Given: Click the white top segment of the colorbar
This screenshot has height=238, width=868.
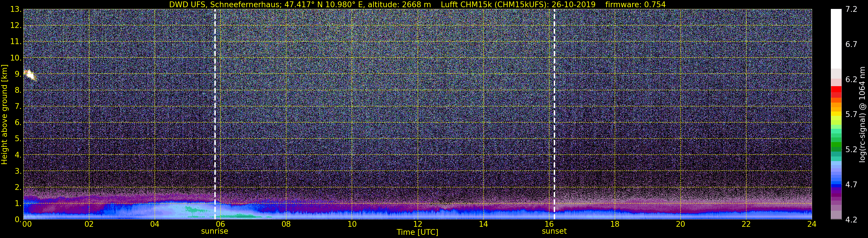Looking at the screenshot, I should click(x=836, y=39).
